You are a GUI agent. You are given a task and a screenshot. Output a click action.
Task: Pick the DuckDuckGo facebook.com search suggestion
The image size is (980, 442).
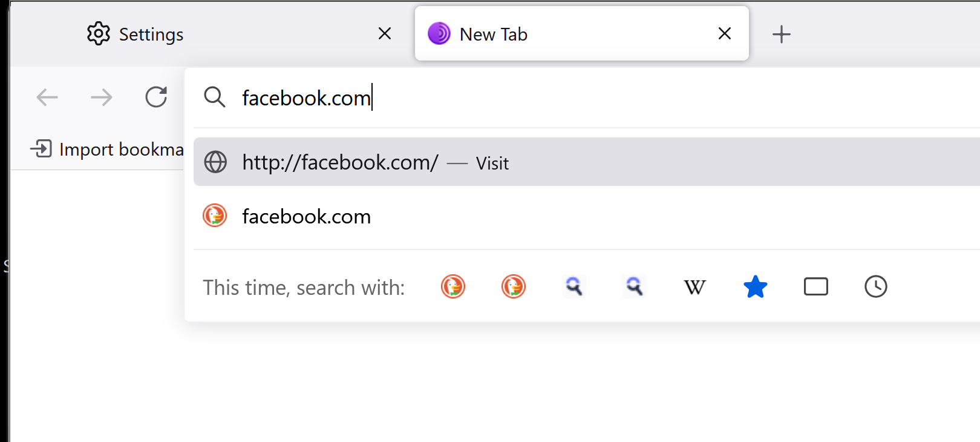click(x=307, y=217)
